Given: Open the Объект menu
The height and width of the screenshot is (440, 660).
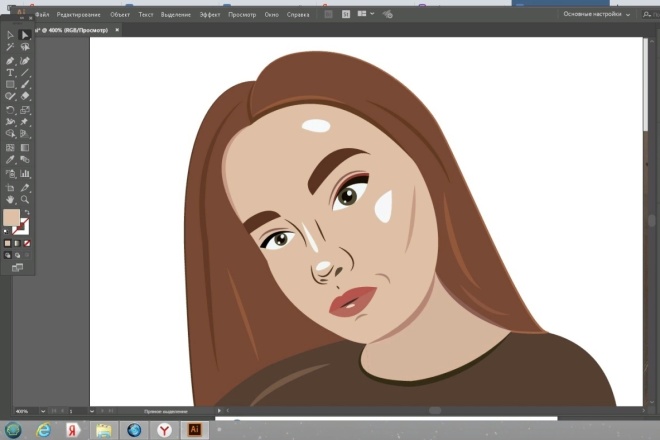Looking at the screenshot, I should coord(120,15).
